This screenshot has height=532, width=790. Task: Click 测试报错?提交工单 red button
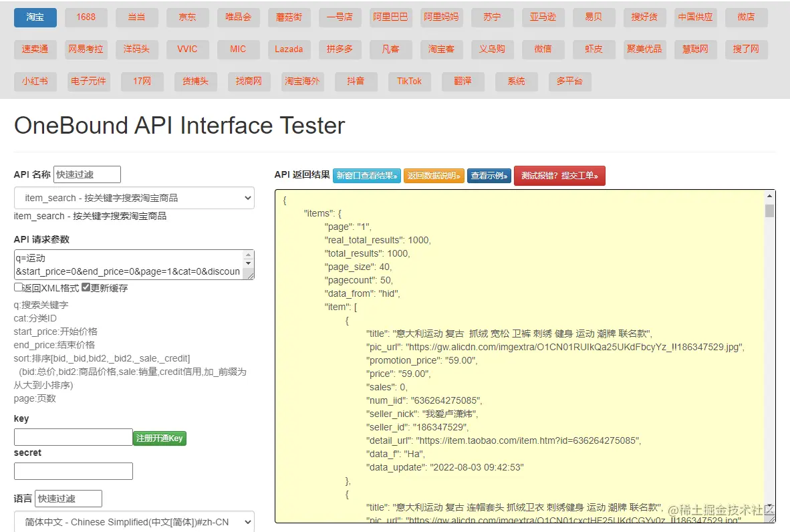559,176
